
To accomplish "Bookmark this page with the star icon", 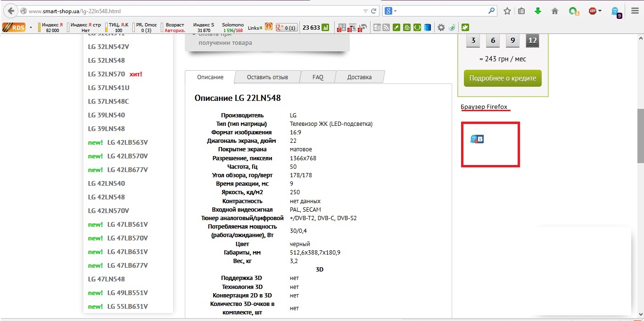I will (507, 11).
